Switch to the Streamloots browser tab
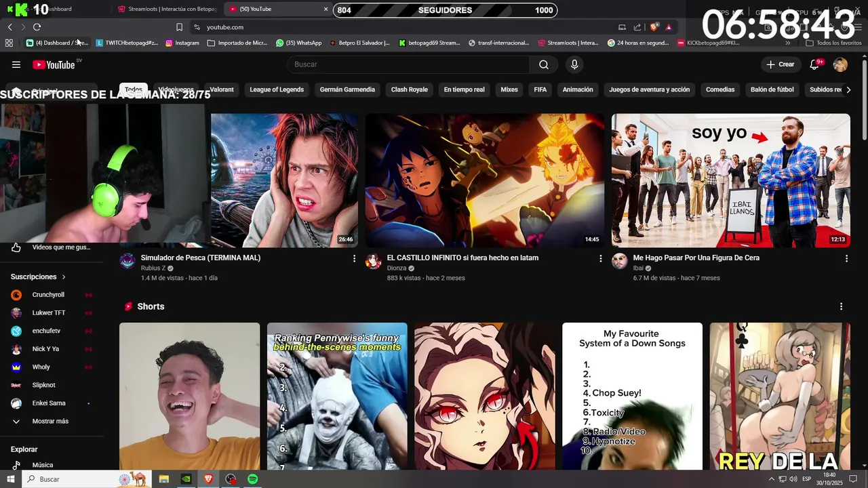The image size is (868, 488). point(167,9)
